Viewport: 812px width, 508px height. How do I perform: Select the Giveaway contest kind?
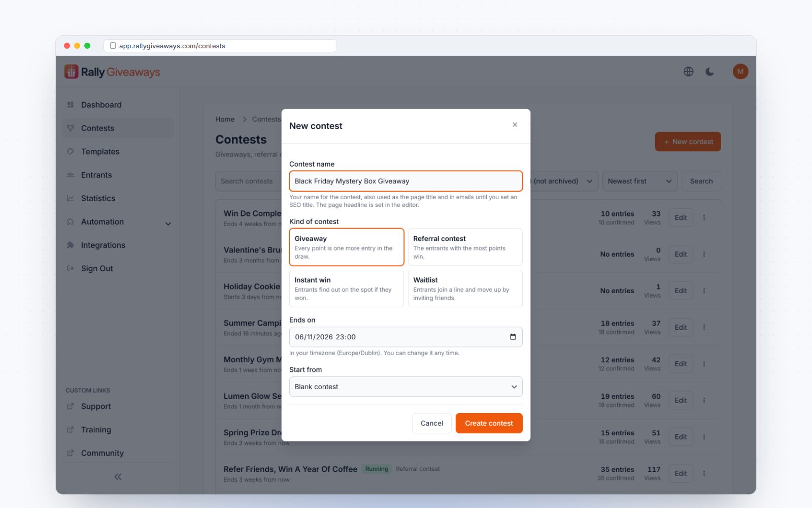point(347,247)
